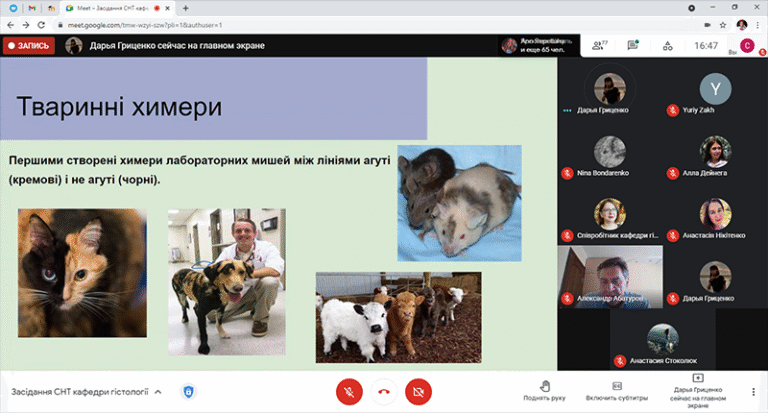Image resolution: width=768 pixels, height=413 pixels.
Task: Click the ЗАПИСЬ recording indicator
Action: coord(29,45)
